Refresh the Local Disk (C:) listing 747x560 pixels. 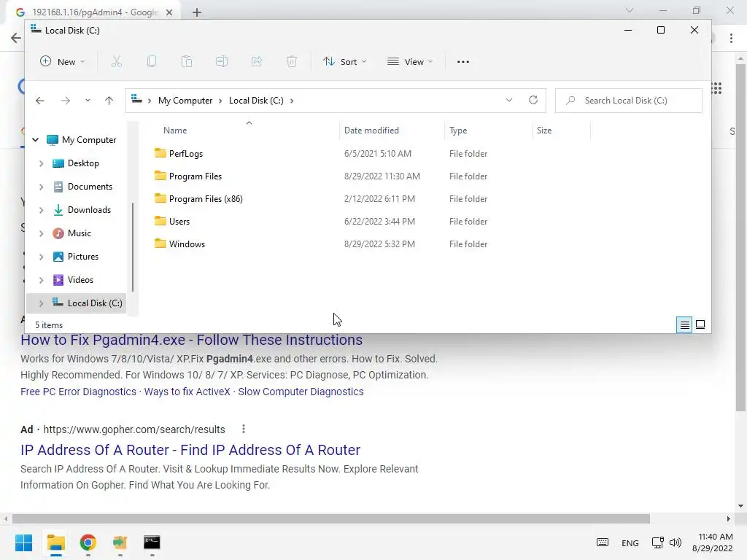(533, 100)
